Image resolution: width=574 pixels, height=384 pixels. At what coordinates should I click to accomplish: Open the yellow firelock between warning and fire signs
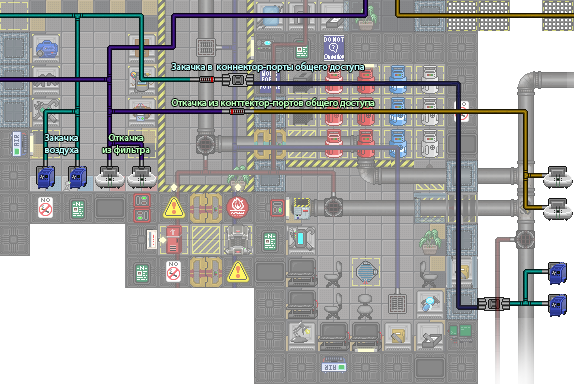206,208
